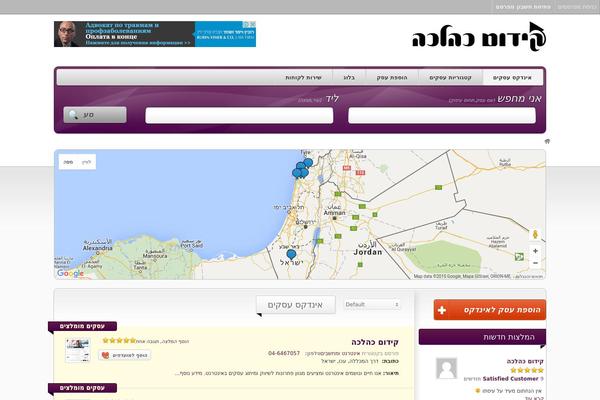600x400 pixels.
Task: Click the rightmost link in the top bar
Action: pyautogui.click(x=577, y=7)
